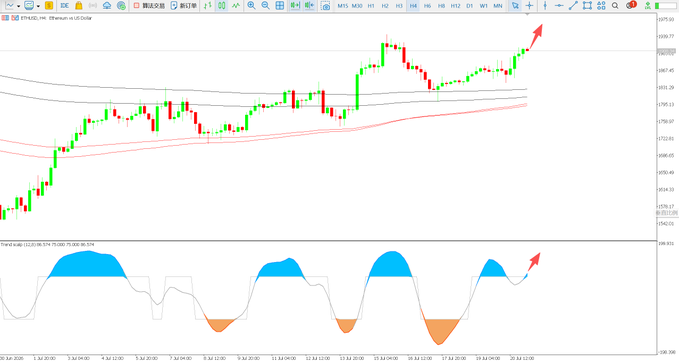Select the trendline drawing tool
This screenshot has width=679, height=362.
click(573, 6)
